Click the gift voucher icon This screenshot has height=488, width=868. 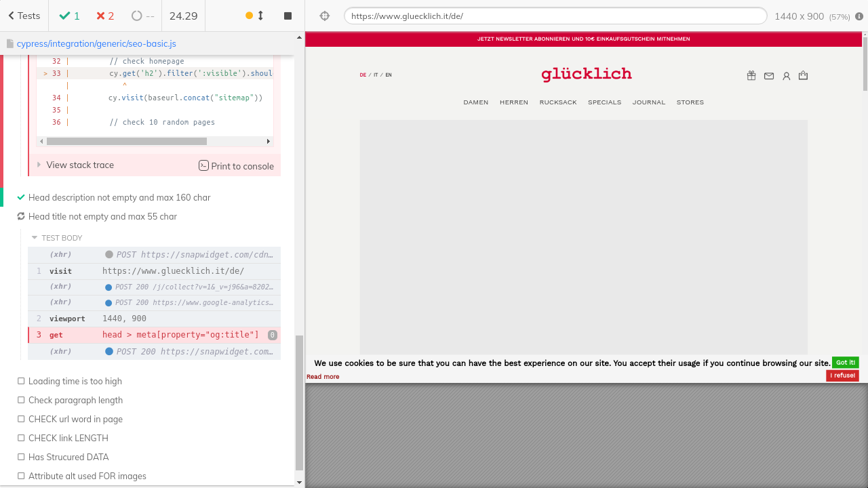(751, 76)
